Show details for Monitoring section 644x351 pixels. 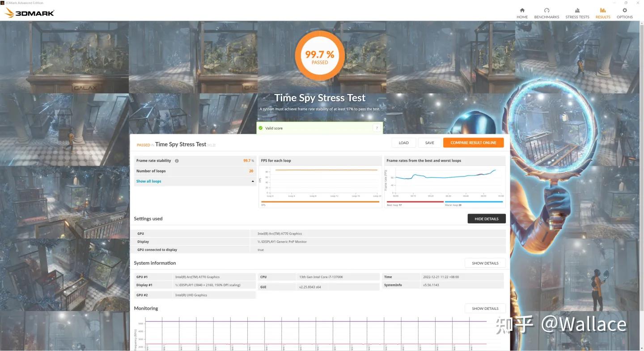coord(485,308)
